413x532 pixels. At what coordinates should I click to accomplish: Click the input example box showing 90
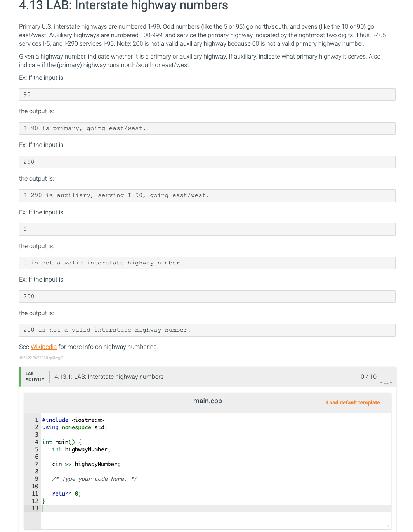click(207, 95)
